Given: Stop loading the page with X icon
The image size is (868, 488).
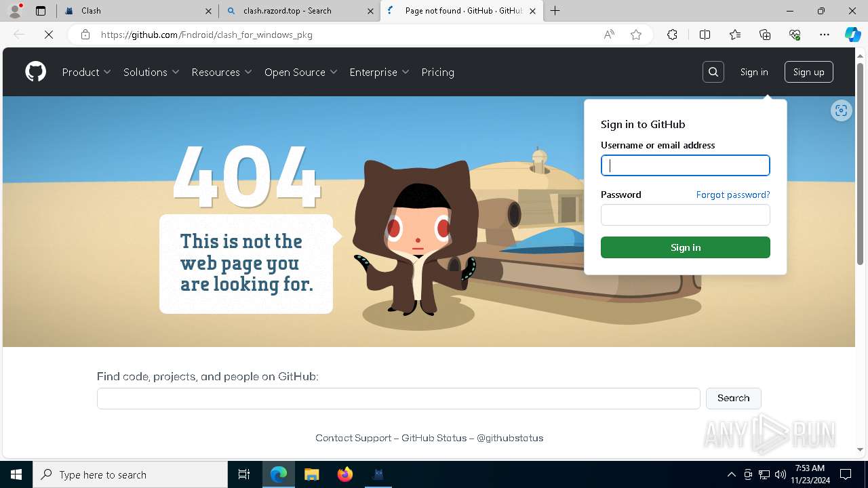Looking at the screenshot, I should tap(49, 35).
